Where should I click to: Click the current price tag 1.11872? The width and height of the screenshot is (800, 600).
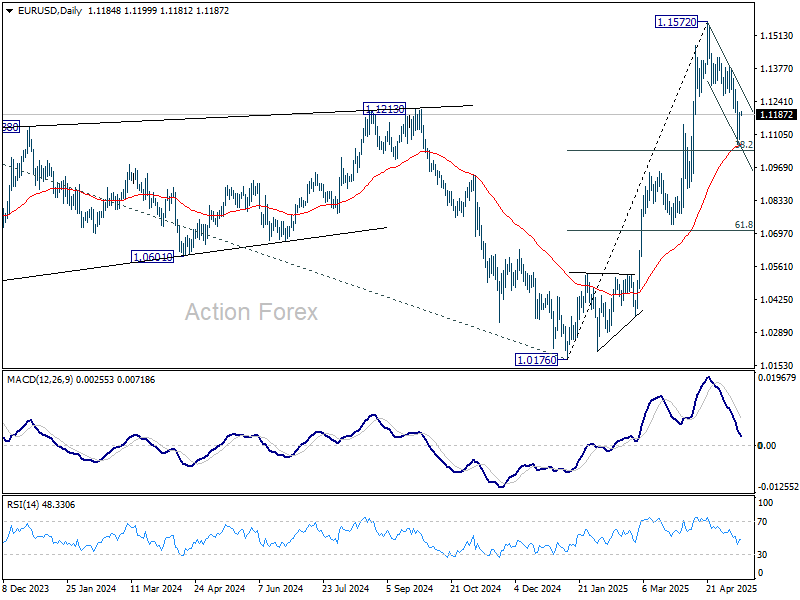point(776,115)
